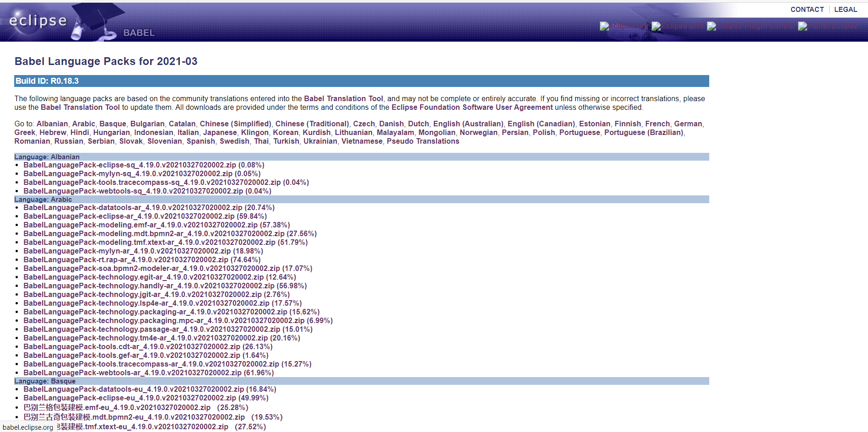Go to Mongolian language packs

click(437, 133)
